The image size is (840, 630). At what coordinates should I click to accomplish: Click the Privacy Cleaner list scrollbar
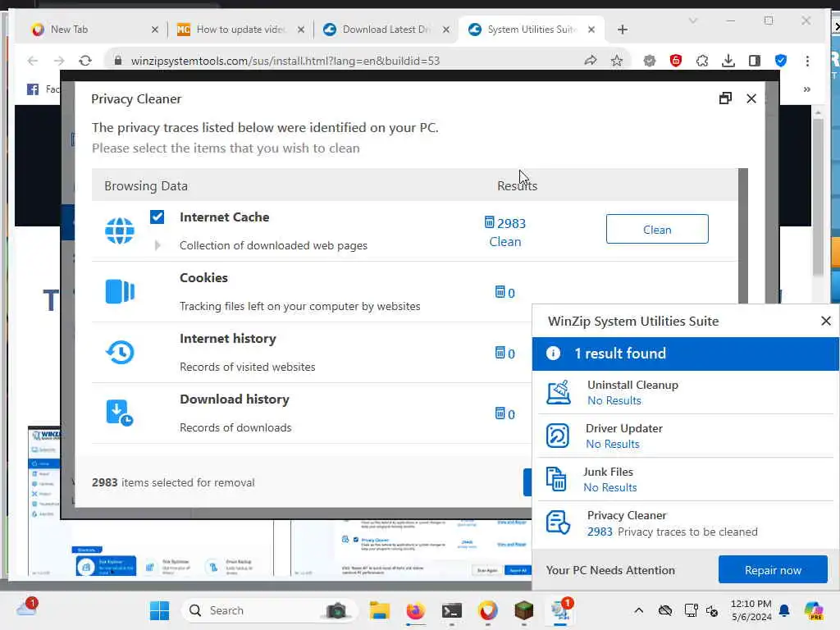click(x=742, y=235)
